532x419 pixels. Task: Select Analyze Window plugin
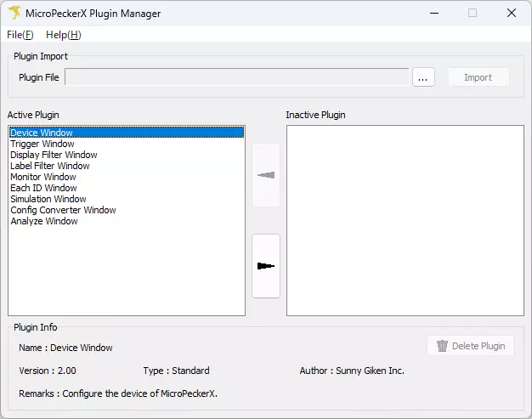[x=127, y=221]
